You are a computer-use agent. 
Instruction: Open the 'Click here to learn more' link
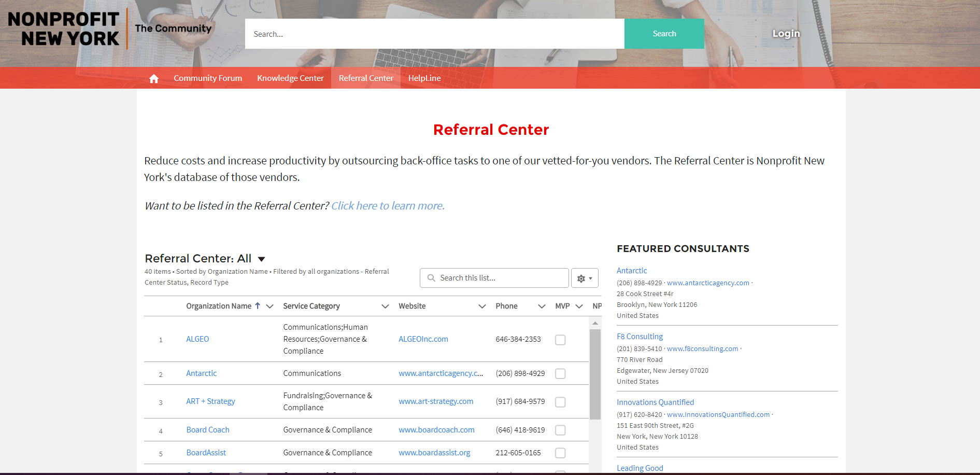click(387, 205)
